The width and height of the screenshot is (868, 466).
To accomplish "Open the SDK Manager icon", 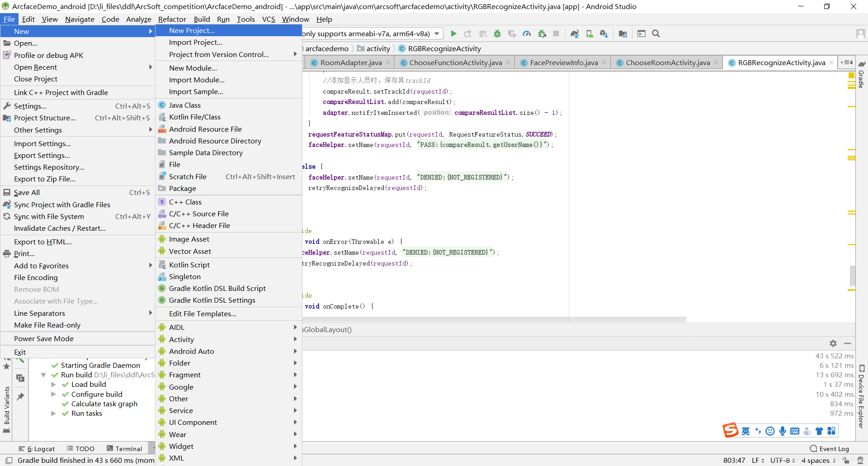I will tap(604, 33).
